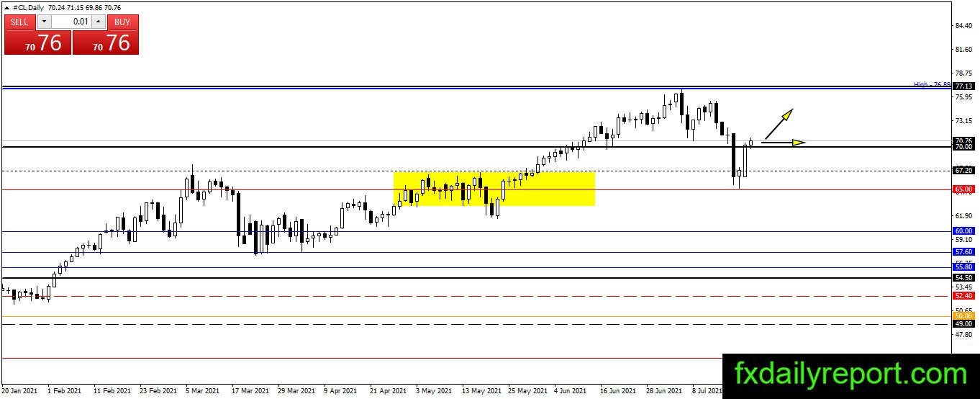
Task: Open the fxdailyreport.com watermark link
Action: (850, 375)
